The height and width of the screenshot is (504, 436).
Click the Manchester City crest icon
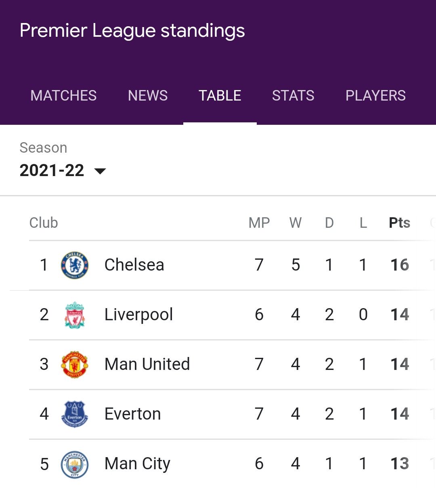click(75, 464)
